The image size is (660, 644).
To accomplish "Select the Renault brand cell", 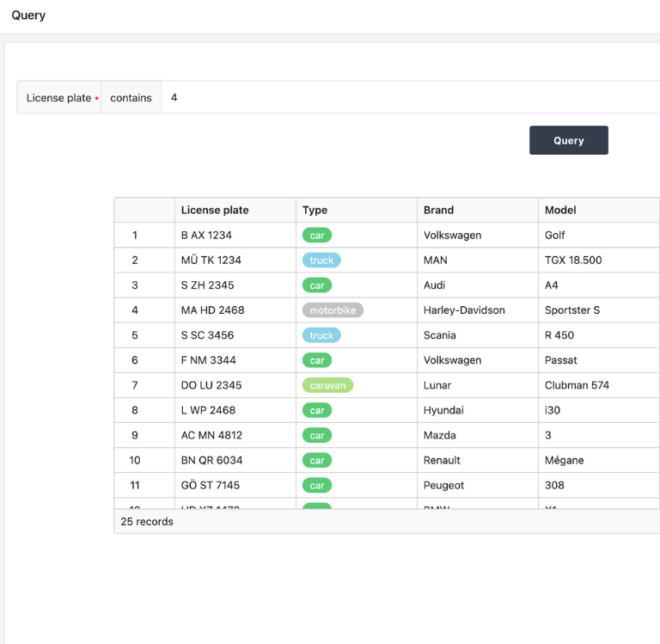I will [x=478, y=460].
